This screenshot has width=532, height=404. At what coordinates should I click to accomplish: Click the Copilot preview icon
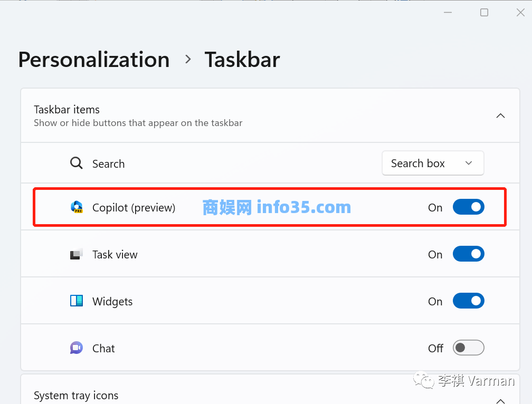(77, 207)
